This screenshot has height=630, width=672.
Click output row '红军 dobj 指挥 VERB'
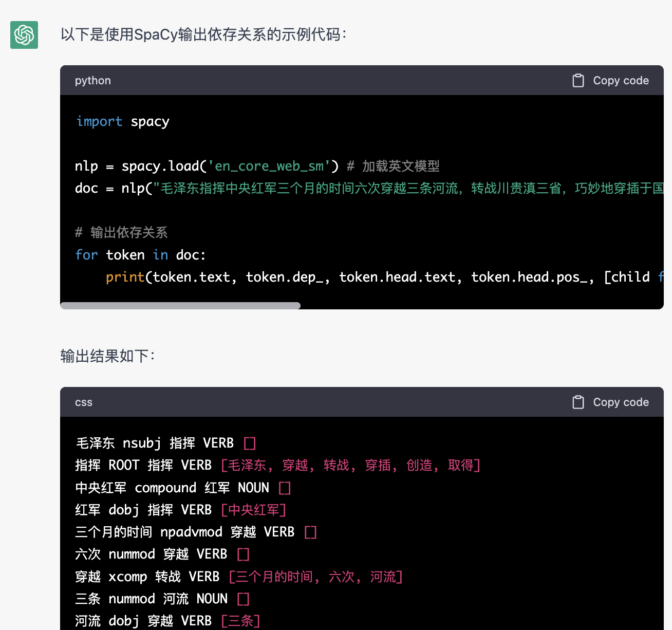(181, 510)
